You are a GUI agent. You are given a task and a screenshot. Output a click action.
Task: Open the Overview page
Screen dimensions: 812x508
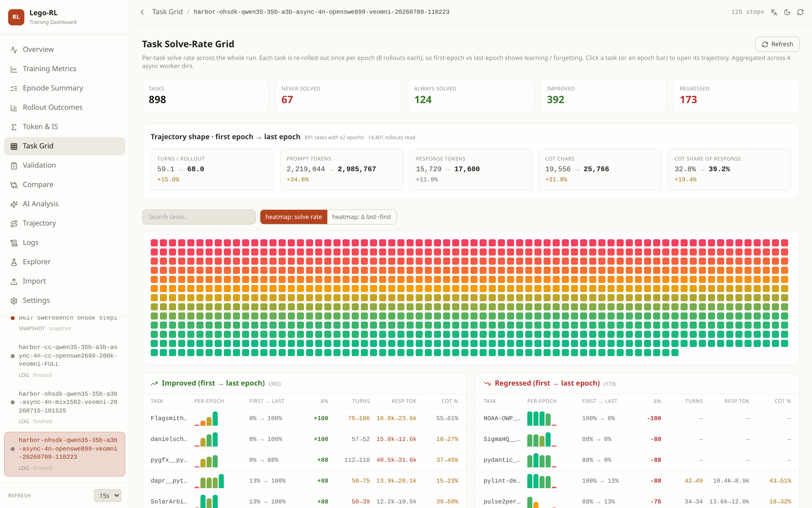pyautogui.click(x=64, y=49)
